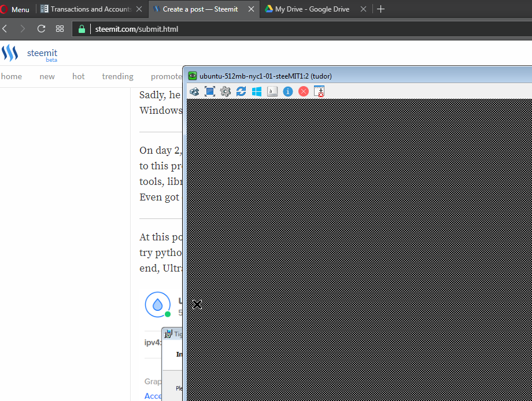Click the 'Sadly, he' paragraph text
The image size is (532, 401).
pyautogui.click(x=160, y=95)
